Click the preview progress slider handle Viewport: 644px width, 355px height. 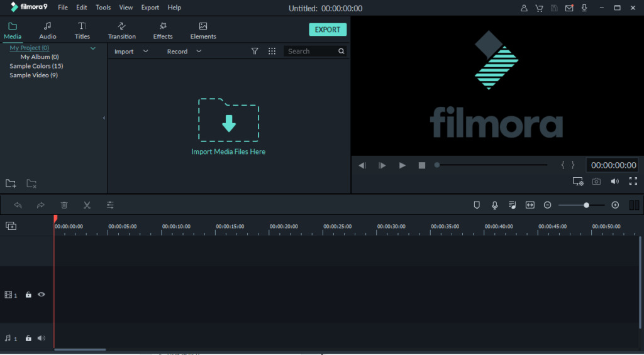(437, 165)
